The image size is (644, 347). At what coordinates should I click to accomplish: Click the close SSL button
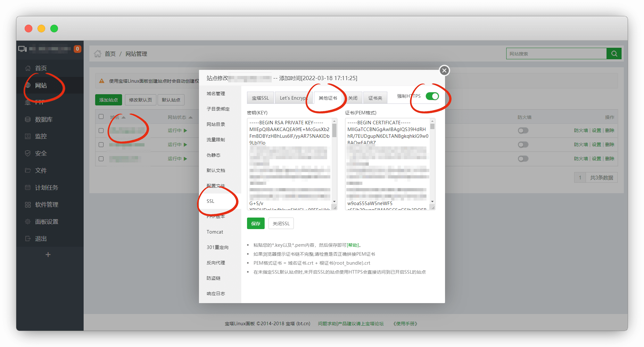click(281, 224)
